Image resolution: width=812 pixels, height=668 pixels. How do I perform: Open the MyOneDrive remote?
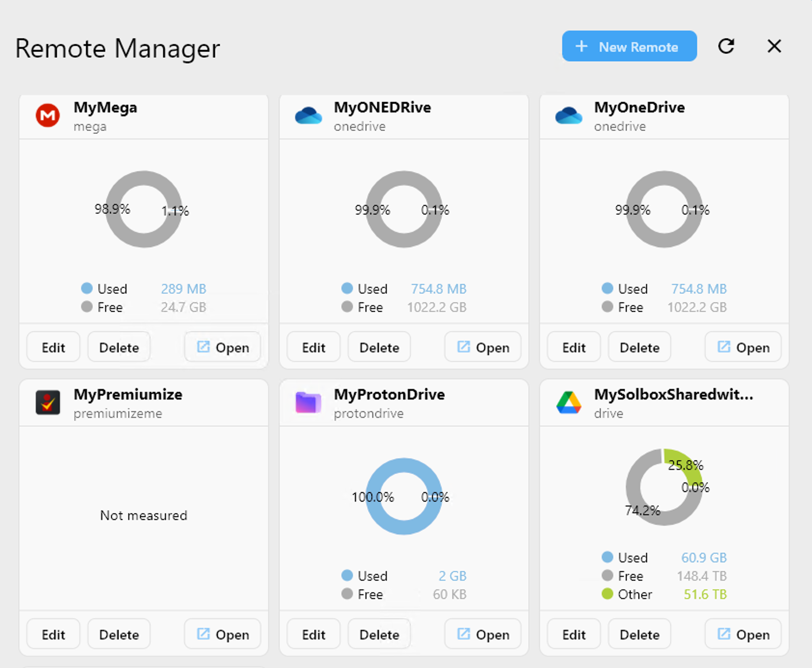(743, 347)
